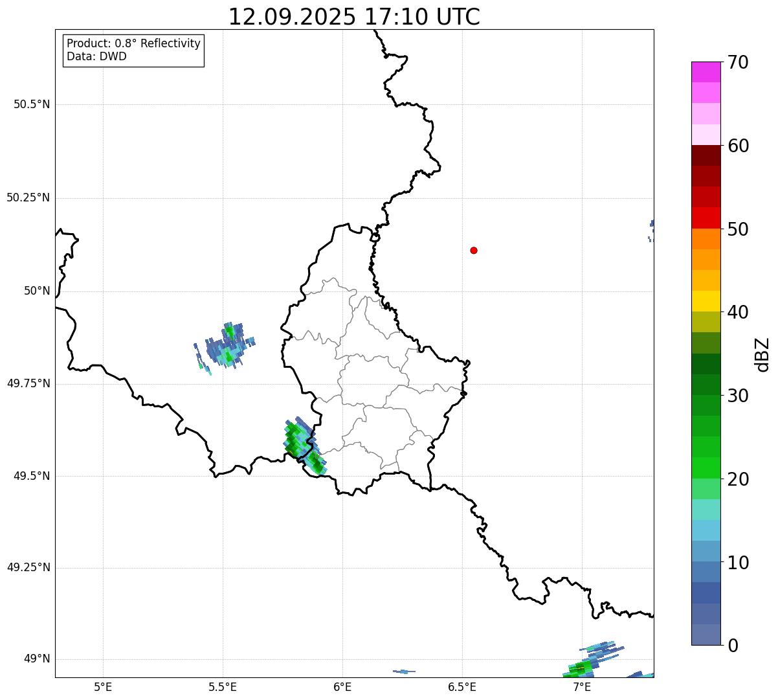The height and width of the screenshot is (700, 778).
Task: Click the colorbar tick label 50
Action: pos(738,229)
